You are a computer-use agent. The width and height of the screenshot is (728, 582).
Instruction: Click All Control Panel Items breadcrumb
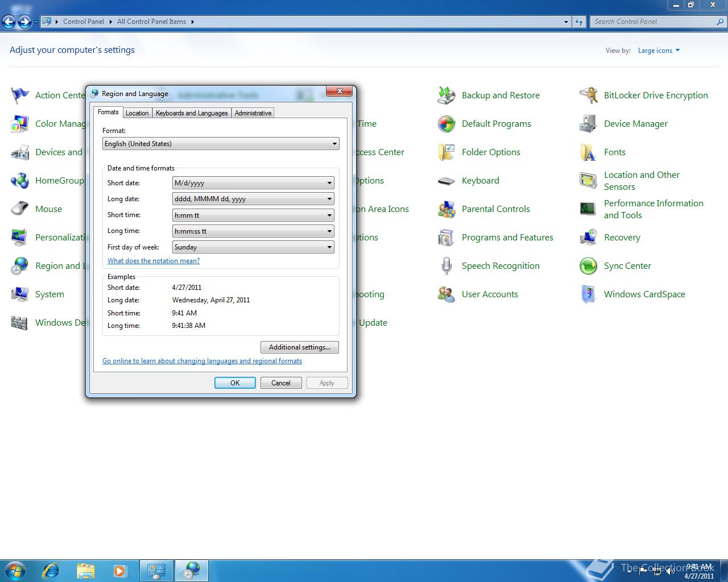[x=151, y=22]
